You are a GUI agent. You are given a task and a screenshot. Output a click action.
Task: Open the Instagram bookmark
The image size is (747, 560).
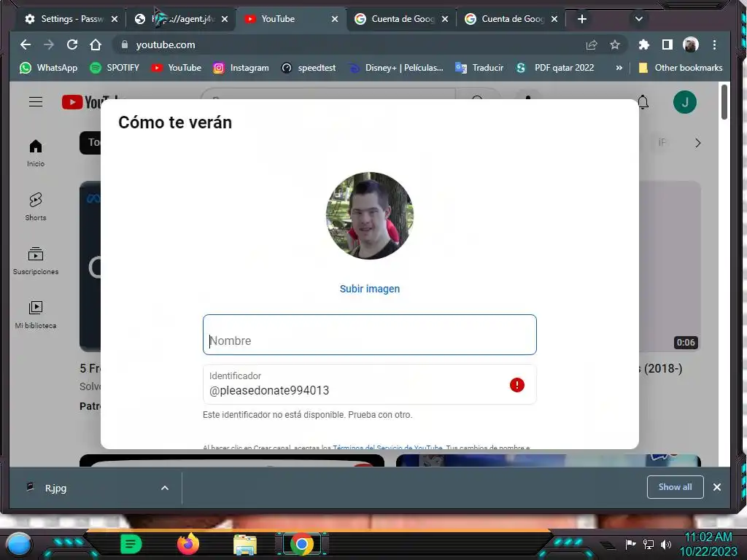tap(241, 68)
